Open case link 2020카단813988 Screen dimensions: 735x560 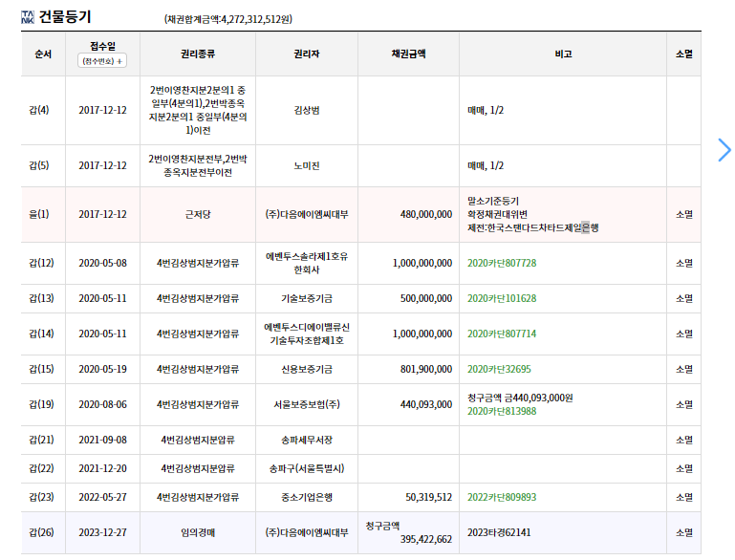coord(502,412)
